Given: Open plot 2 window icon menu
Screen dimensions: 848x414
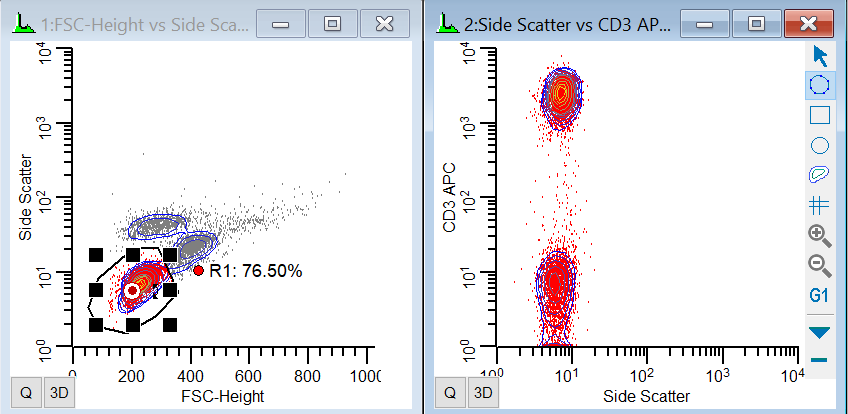Looking at the screenshot, I should pyautogui.click(x=446, y=21).
